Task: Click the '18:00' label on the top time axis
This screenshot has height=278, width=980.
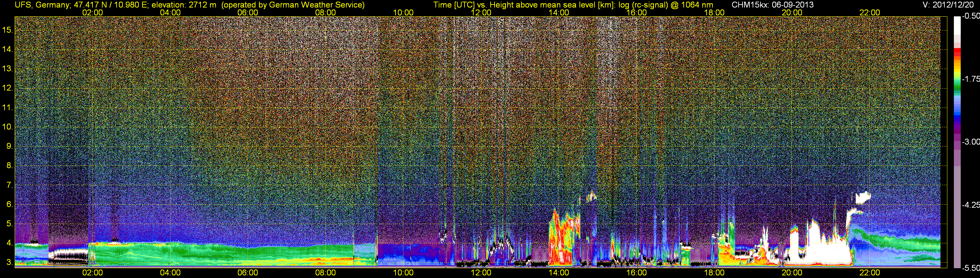Action: click(714, 12)
